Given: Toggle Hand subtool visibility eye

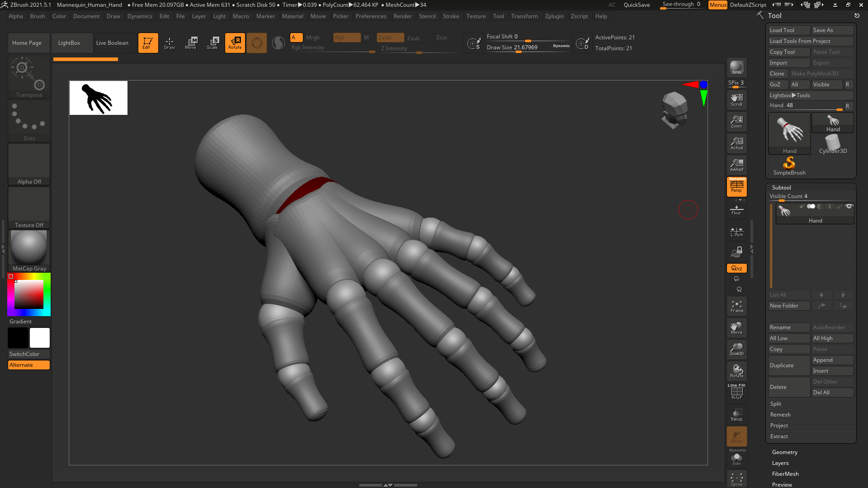Looking at the screenshot, I should 849,207.
